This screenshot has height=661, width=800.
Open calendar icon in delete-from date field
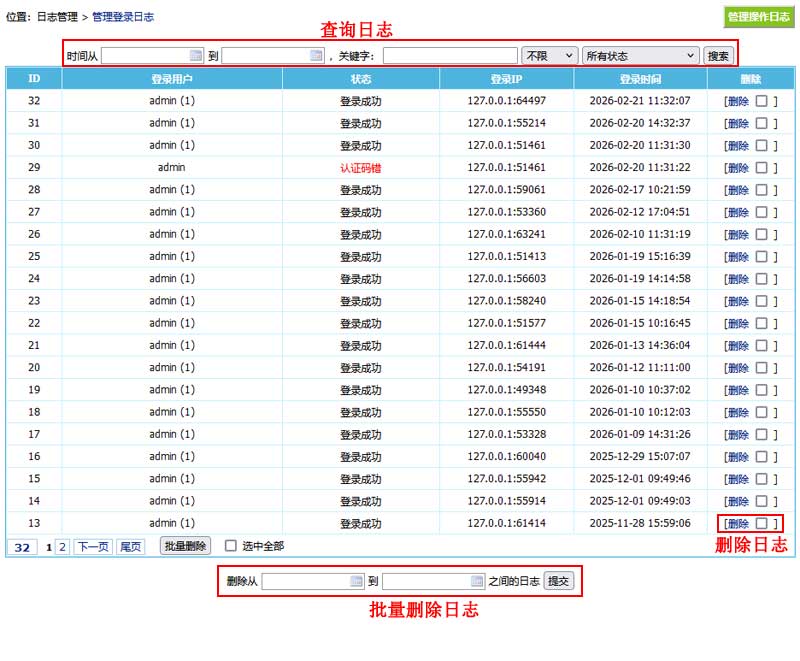click(x=356, y=581)
